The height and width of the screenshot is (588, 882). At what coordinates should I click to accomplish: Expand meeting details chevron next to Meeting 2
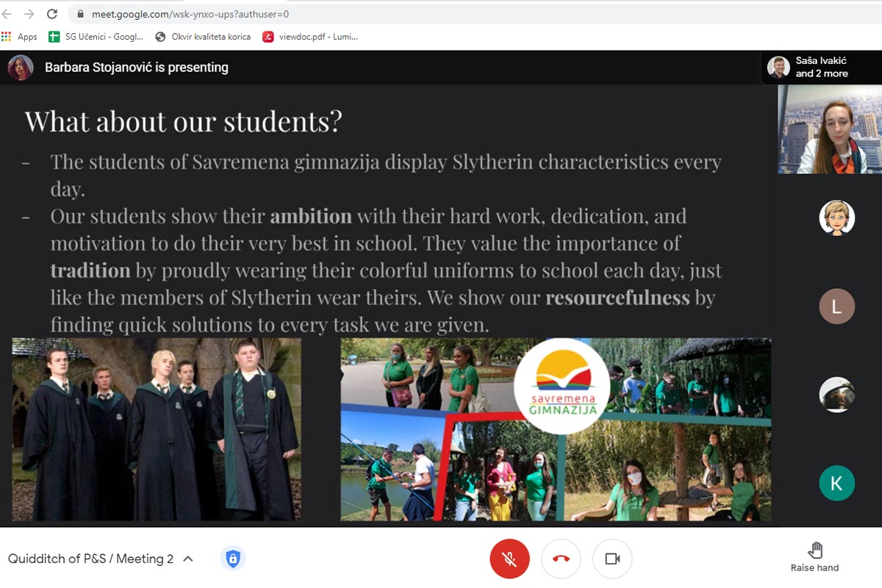pos(187,559)
